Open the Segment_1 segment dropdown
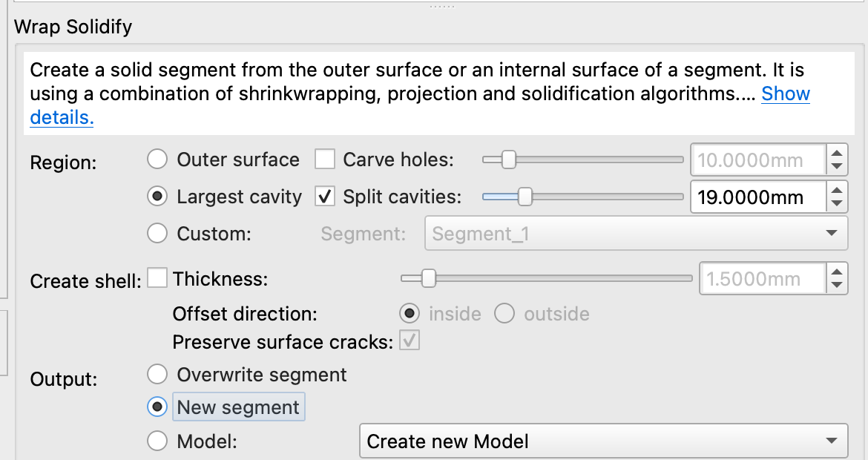Viewport: 868px width, 460px height. click(636, 234)
